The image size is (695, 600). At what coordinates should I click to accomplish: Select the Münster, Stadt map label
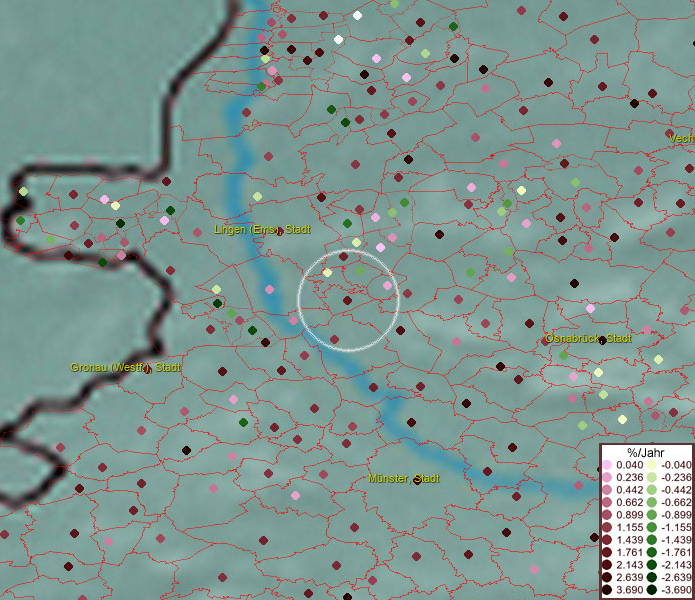[404, 479]
